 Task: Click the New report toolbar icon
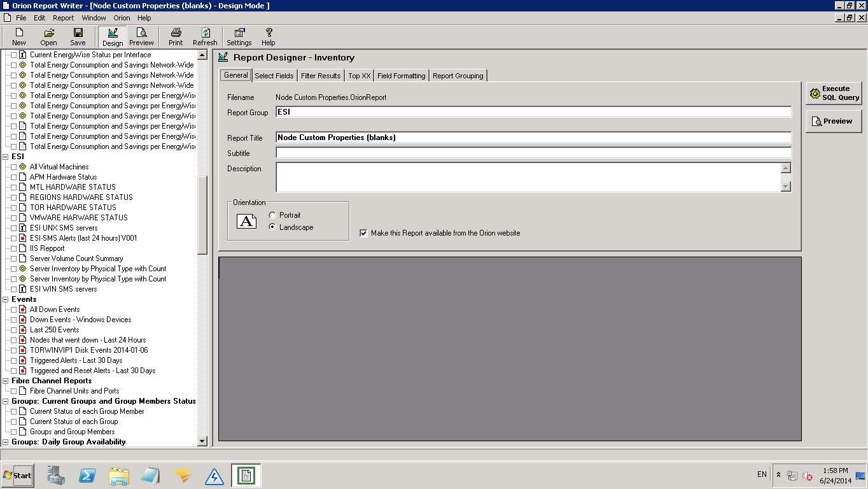point(19,37)
